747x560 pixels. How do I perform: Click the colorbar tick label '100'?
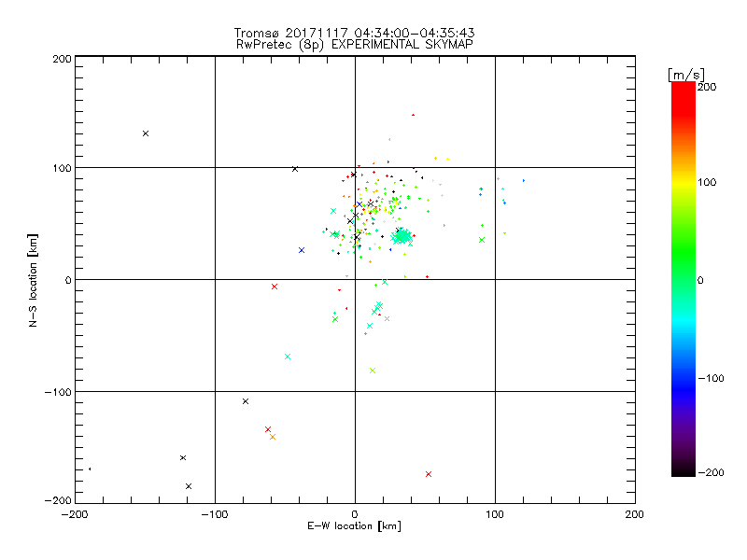coord(707,182)
